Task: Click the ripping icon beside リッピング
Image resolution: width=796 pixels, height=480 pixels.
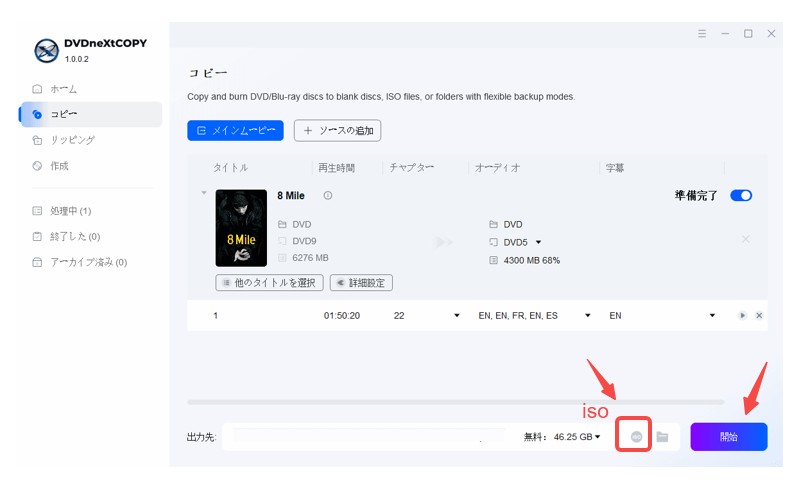Action: tap(37, 140)
